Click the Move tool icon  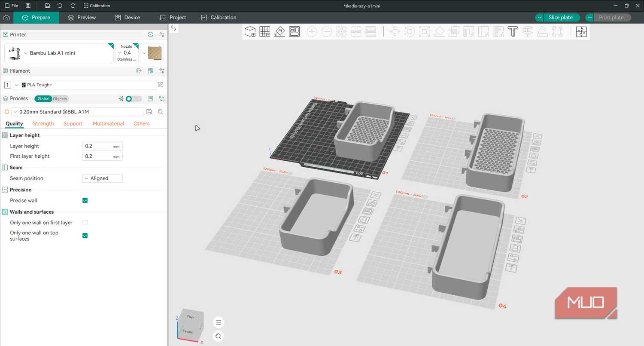[395, 31]
